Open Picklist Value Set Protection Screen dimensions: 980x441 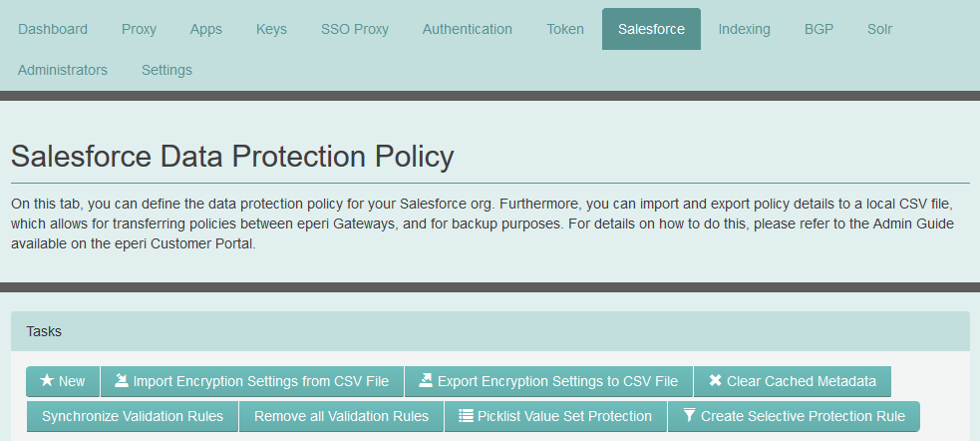point(555,417)
